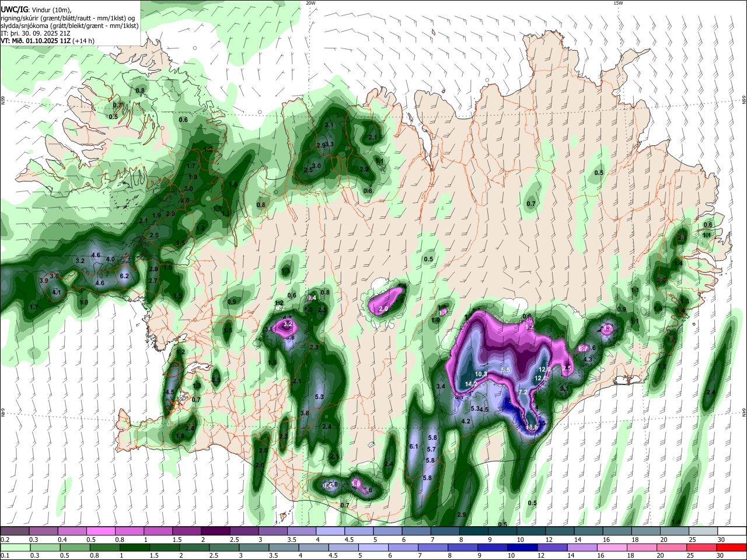Select the 3.3 value in the northern rain cell

coord(329,144)
